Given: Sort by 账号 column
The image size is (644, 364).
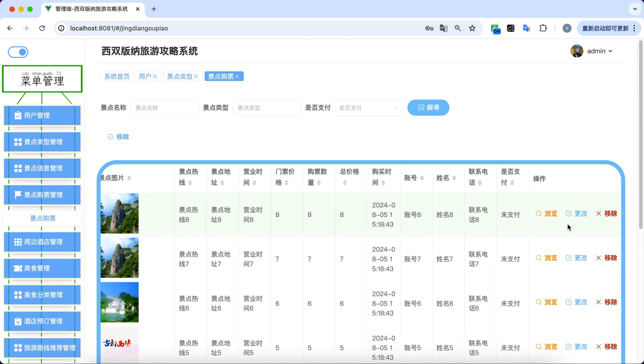Looking at the screenshot, I should 422,178.
